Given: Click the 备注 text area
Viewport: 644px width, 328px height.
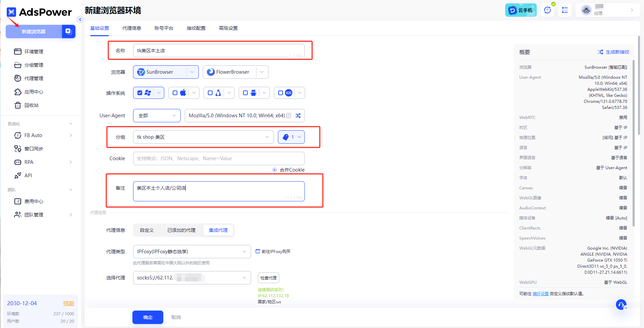Looking at the screenshot, I should (219, 191).
